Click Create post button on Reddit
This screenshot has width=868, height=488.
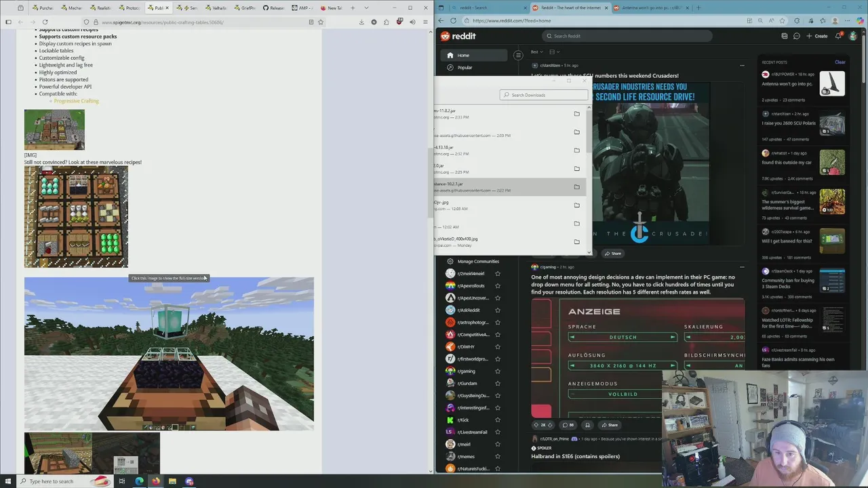pyautogui.click(x=817, y=36)
